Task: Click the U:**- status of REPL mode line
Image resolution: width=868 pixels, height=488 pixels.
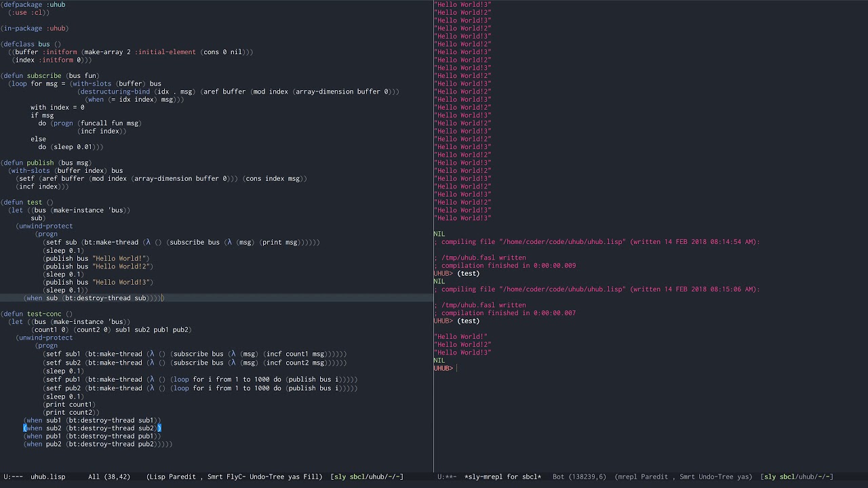Action: click(447, 477)
